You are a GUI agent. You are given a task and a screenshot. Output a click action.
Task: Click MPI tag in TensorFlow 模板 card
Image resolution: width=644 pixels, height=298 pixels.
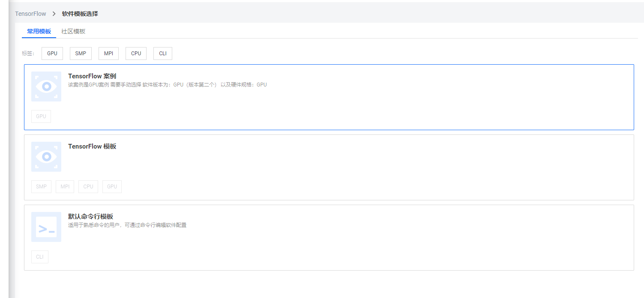65,187
